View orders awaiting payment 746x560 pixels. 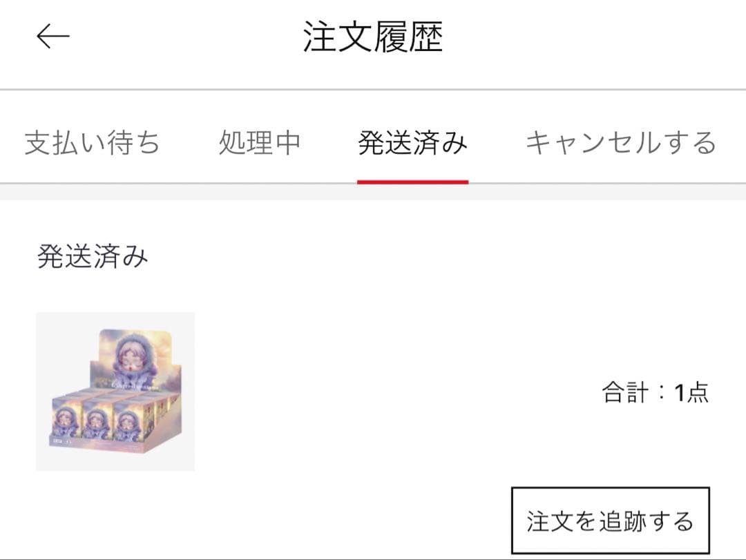[x=92, y=142]
